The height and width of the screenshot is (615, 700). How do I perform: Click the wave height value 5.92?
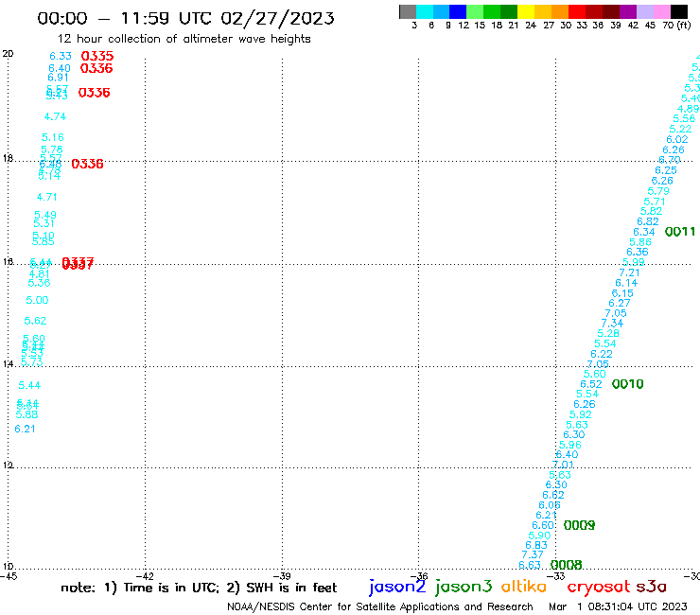tap(581, 414)
